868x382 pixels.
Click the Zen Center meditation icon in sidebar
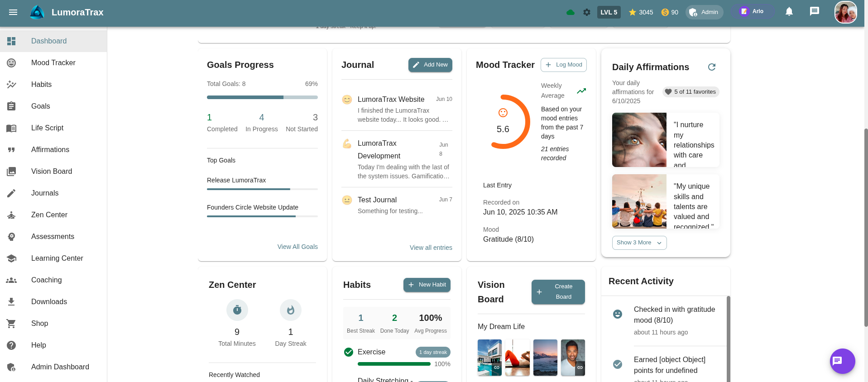(x=11, y=215)
